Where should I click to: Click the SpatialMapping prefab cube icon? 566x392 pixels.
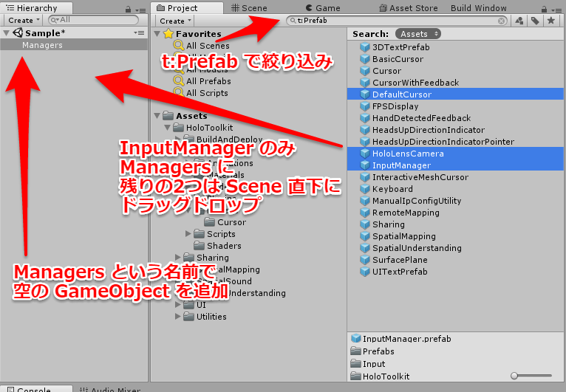[x=365, y=236]
